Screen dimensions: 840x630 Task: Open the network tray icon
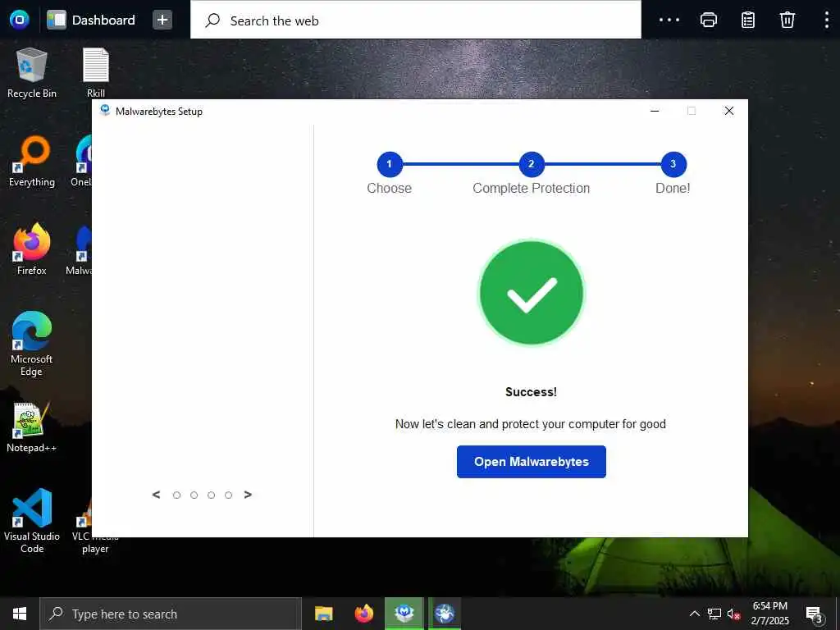click(714, 614)
